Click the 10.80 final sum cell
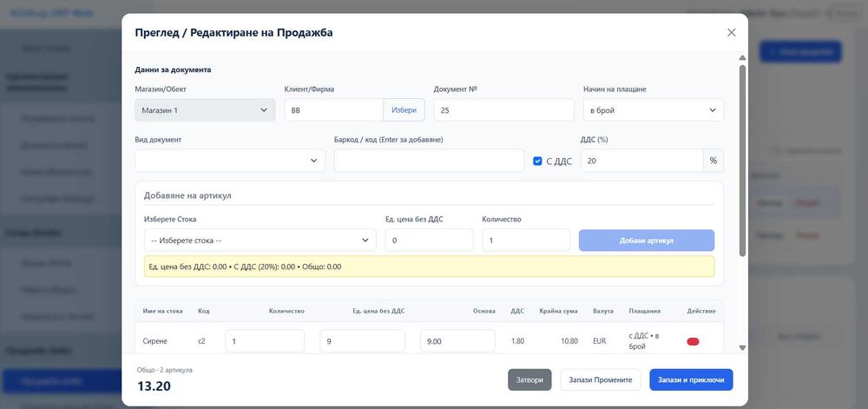Viewport: 868px width, 409px height. pos(569,341)
